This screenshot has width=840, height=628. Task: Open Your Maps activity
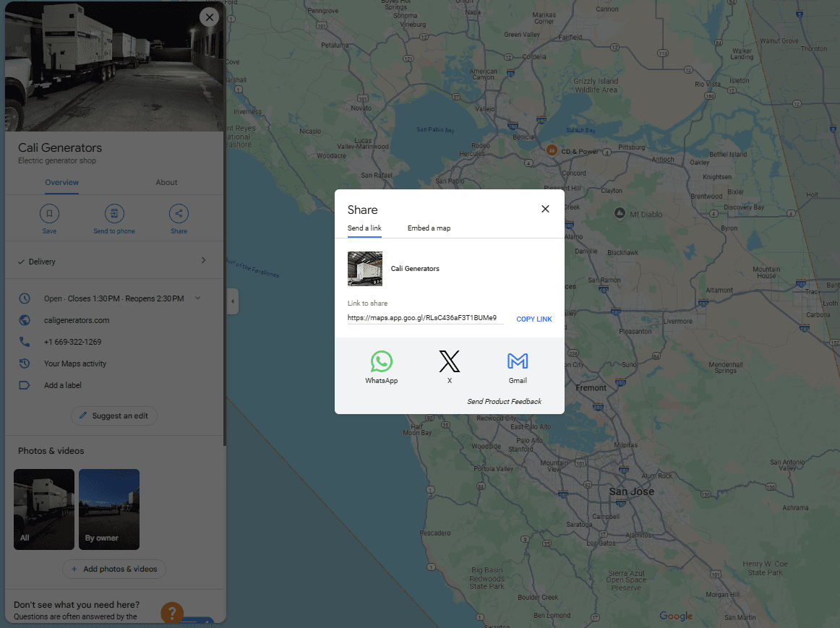tap(75, 364)
